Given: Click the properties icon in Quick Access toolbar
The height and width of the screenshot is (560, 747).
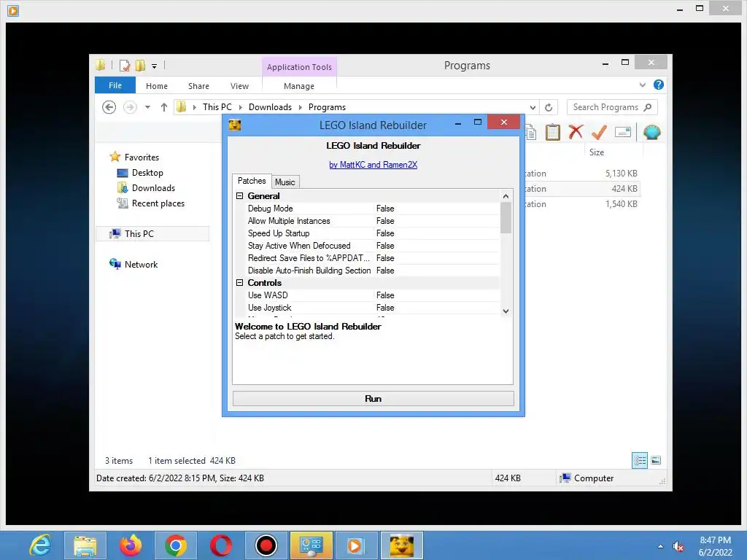Looking at the screenshot, I should pos(125,65).
